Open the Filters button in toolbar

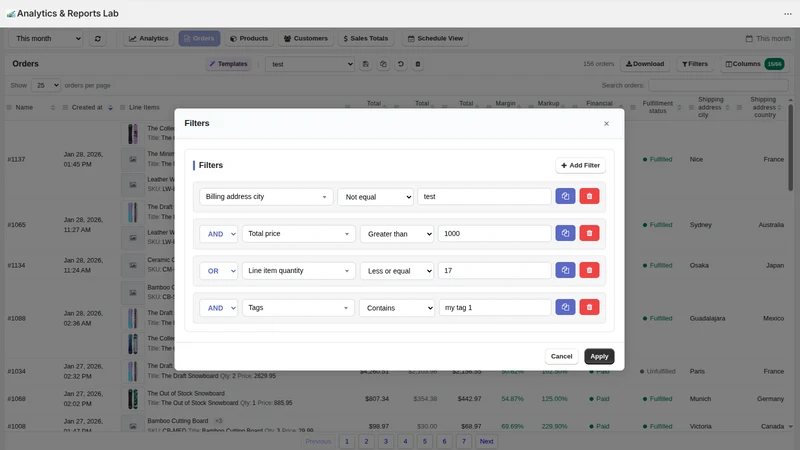(x=694, y=64)
